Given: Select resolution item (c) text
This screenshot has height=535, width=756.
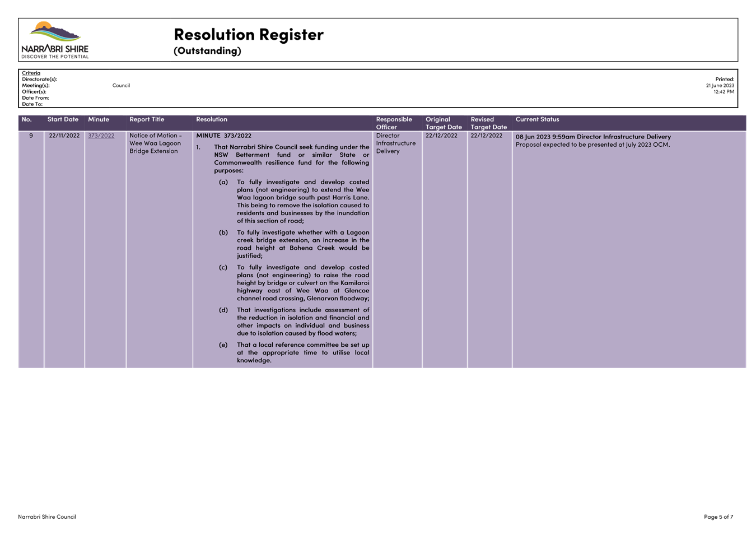Looking at the screenshot, I should point(303,283).
